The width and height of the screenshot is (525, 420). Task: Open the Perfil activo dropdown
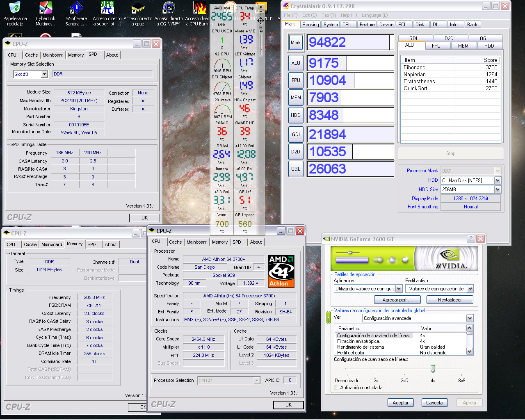[470, 289]
